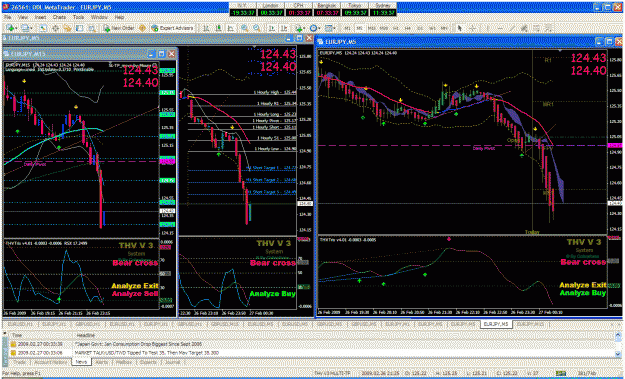Select the trendline drawing tool
This screenshot has height=379, width=625.
pos(512,28)
